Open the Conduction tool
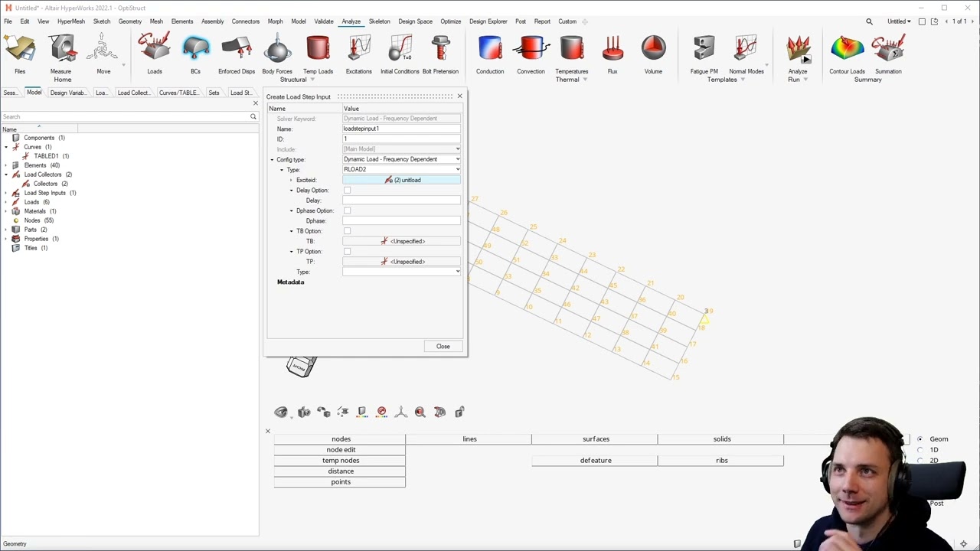This screenshot has width=980, height=551. (490, 55)
